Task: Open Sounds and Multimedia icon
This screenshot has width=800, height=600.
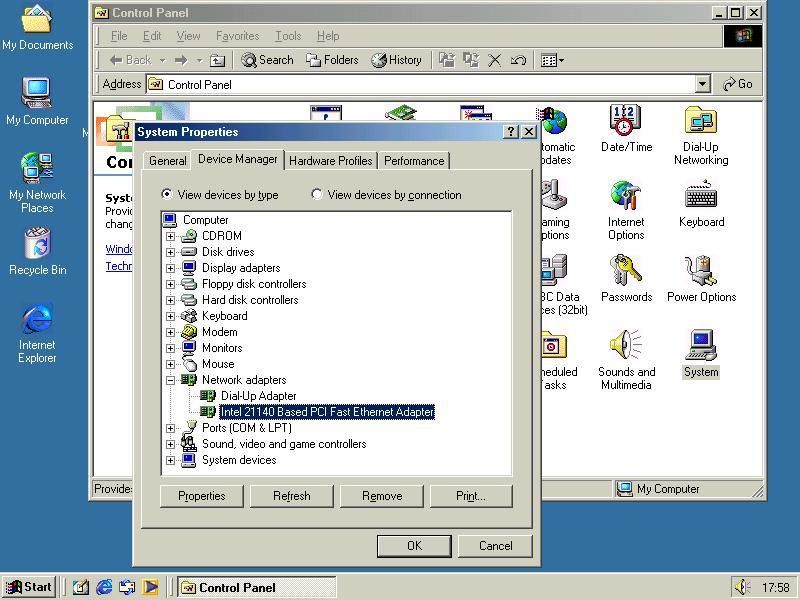Action: tap(626, 348)
